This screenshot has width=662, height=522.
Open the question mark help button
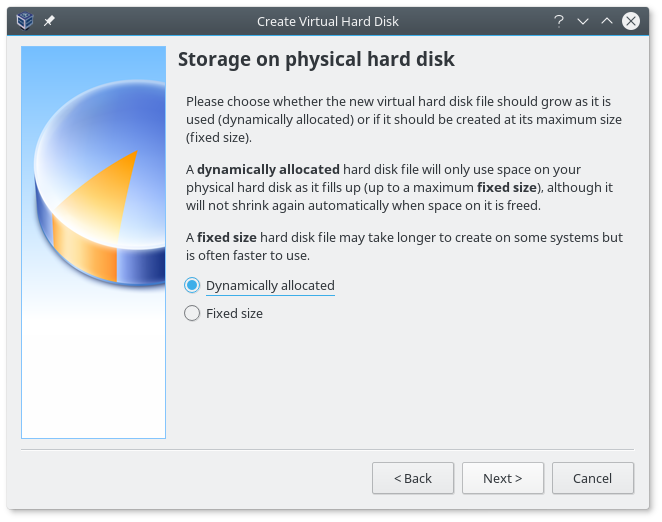coord(559,20)
